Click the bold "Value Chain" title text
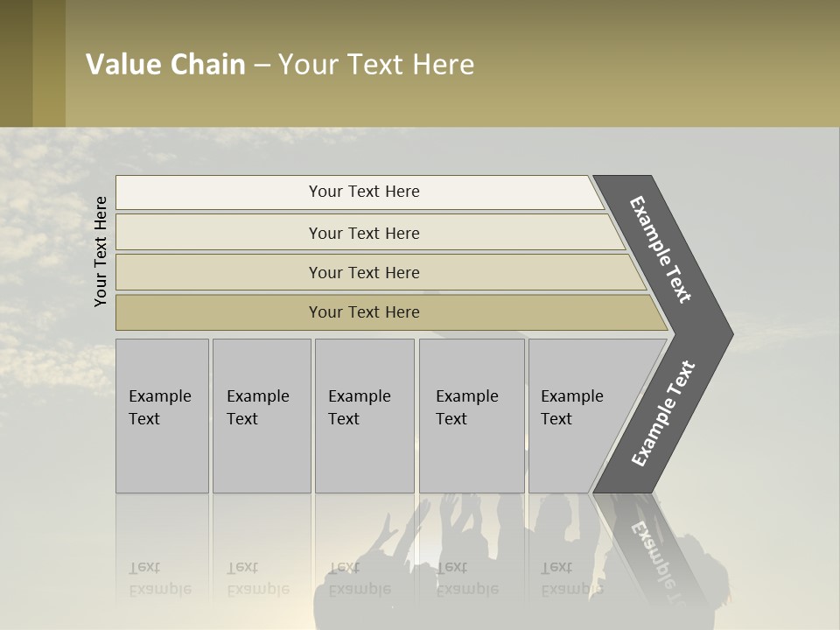Image resolution: width=840 pixels, height=630 pixels. click(165, 65)
